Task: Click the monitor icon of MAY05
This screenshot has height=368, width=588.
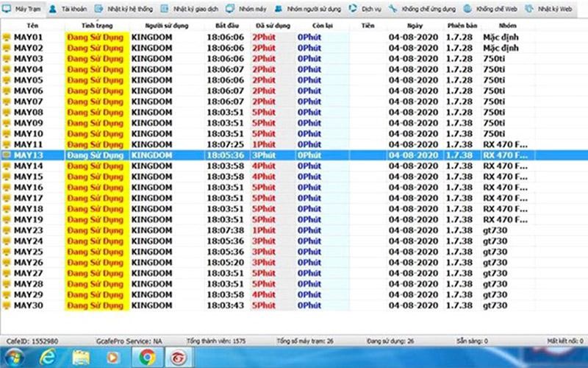Action: click(x=7, y=80)
